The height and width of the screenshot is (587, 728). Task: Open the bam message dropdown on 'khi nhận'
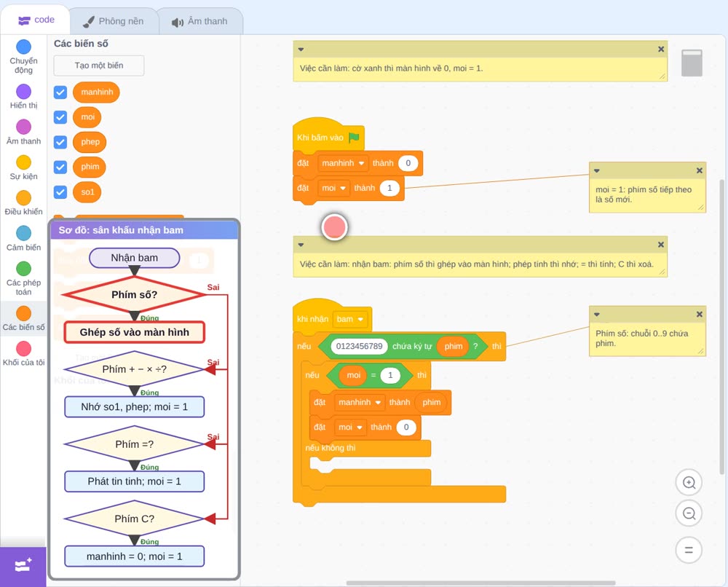350,319
